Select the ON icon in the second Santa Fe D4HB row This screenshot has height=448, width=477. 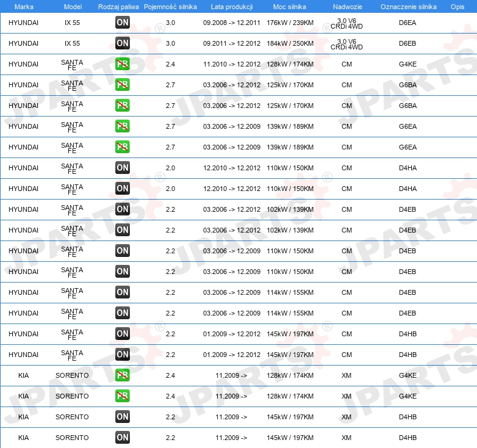tap(123, 354)
